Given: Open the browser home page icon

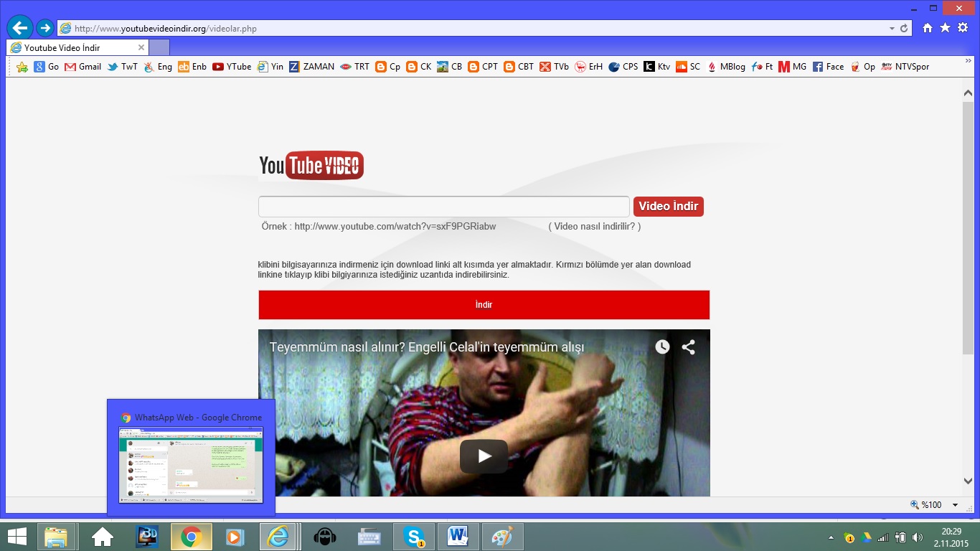Looking at the screenshot, I should pos(928,28).
